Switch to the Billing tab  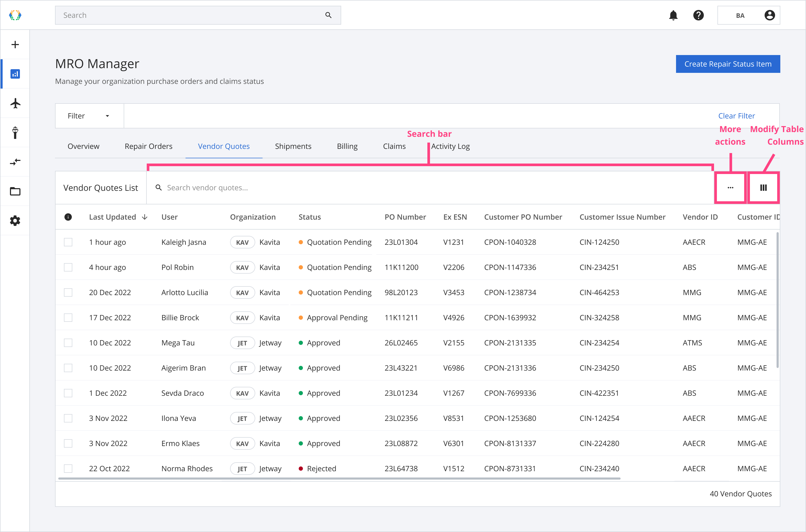(x=347, y=146)
